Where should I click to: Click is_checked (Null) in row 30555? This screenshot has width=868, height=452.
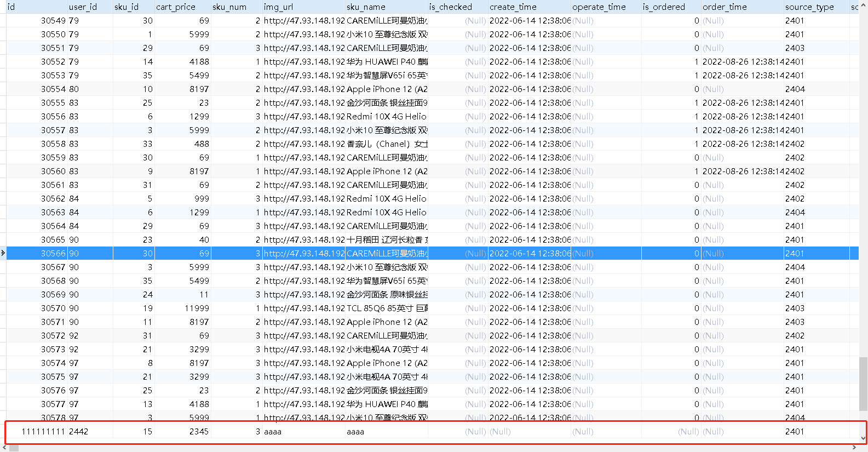tap(458, 102)
